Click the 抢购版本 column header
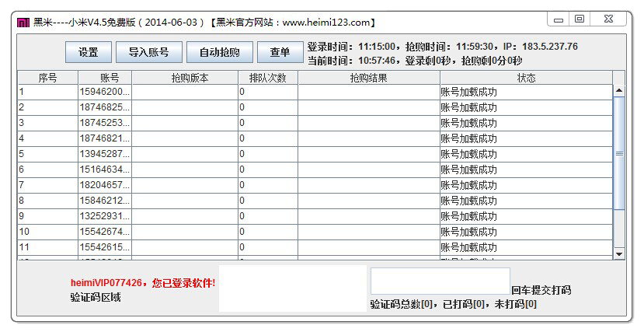This screenshot has width=644, height=332. click(185, 78)
